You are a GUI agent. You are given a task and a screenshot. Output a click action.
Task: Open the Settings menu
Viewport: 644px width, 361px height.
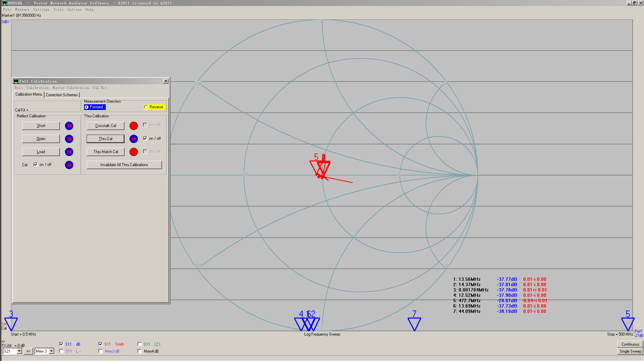[41, 9]
